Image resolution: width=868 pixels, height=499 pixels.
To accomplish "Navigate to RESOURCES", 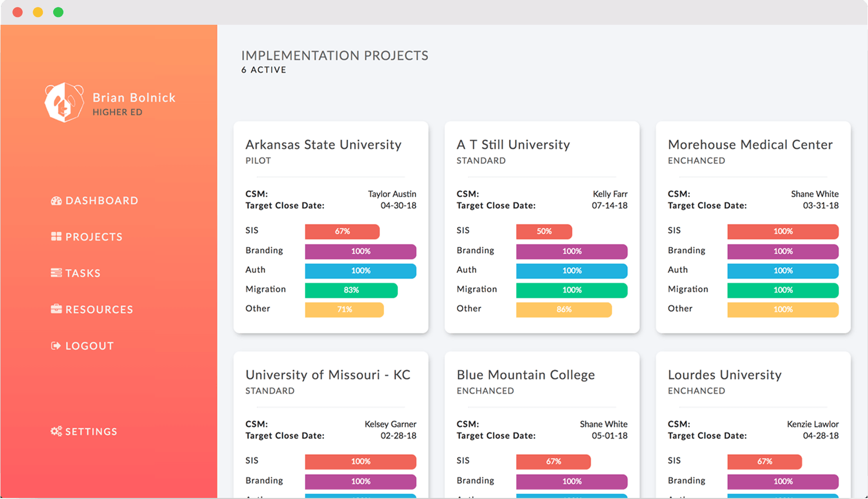I will click(92, 309).
